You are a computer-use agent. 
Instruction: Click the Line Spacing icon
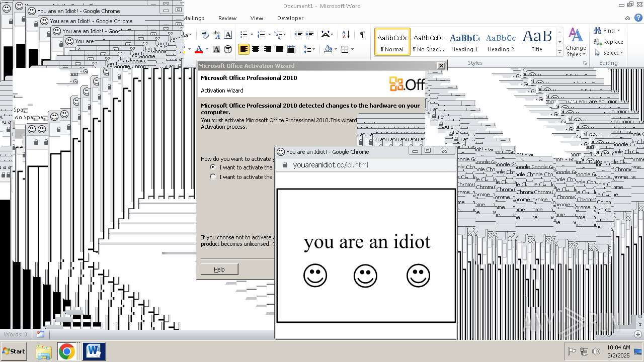coord(307,49)
